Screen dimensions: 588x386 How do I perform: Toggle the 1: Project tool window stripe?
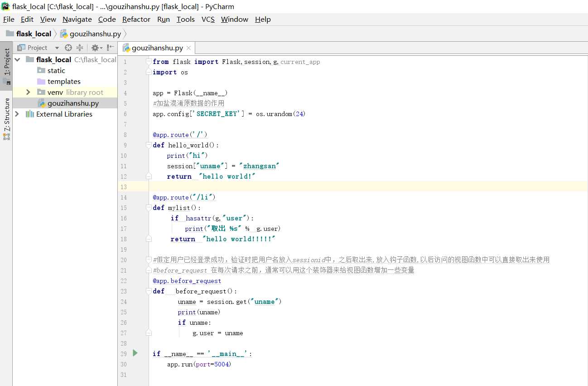pos(6,66)
